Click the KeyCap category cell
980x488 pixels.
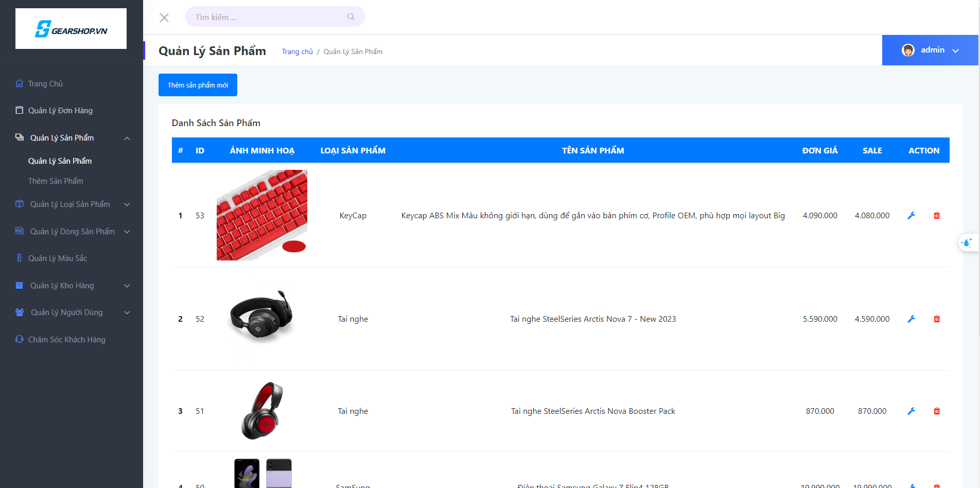click(x=353, y=216)
